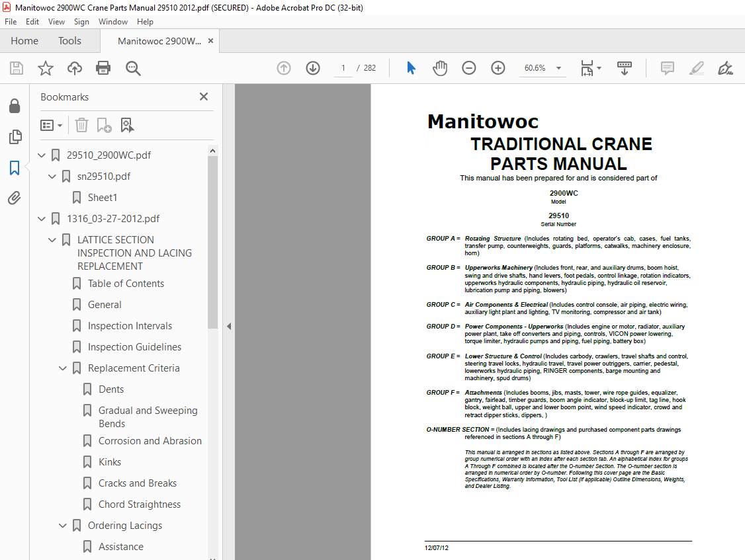Delete selected bookmark trash icon
Viewport: 745px width, 560px height.
pos(82,125)
